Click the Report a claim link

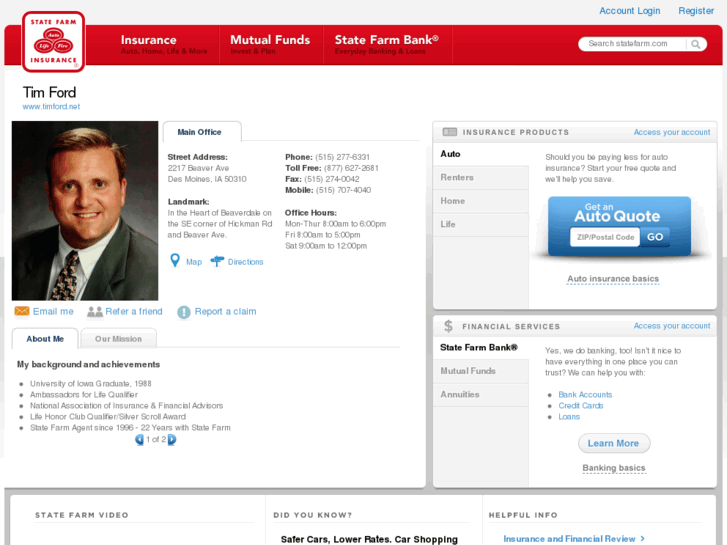pos(225,311)
